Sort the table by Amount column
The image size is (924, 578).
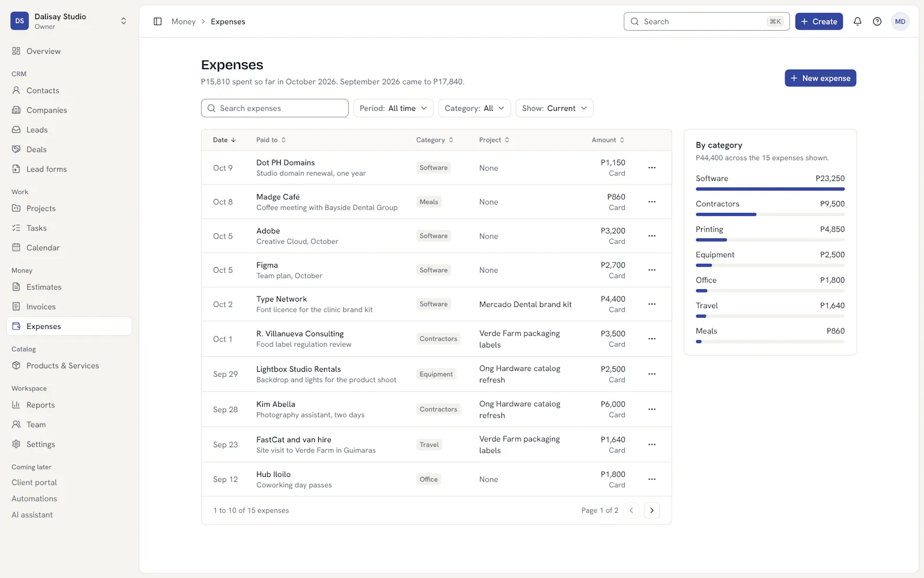tap(608, 140)
